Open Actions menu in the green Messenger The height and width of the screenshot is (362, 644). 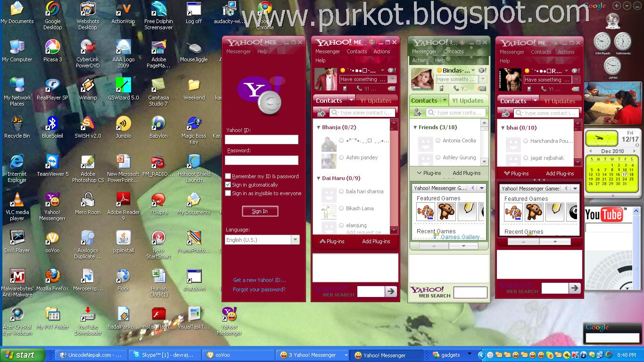[x=420, y=60]
